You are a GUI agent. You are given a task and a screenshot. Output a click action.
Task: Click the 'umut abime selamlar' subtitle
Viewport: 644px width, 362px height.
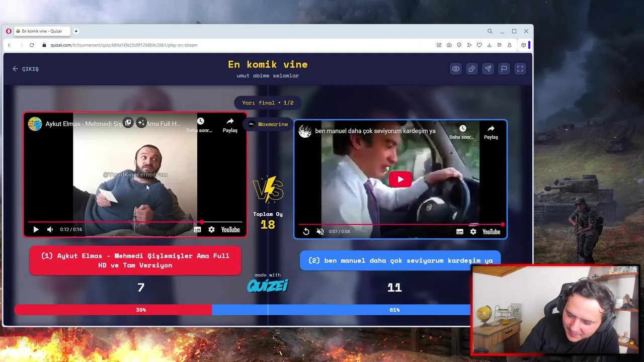click(x=268, y=75)
